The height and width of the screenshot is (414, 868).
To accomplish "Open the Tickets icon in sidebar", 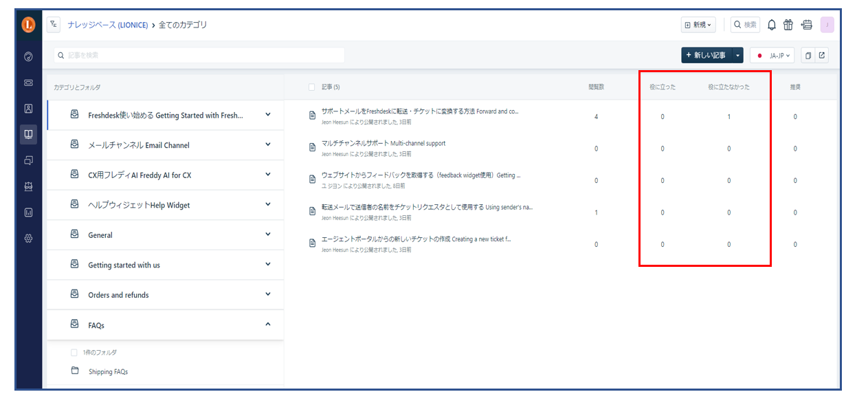I will pyautogui.click(x=28, y=83).
